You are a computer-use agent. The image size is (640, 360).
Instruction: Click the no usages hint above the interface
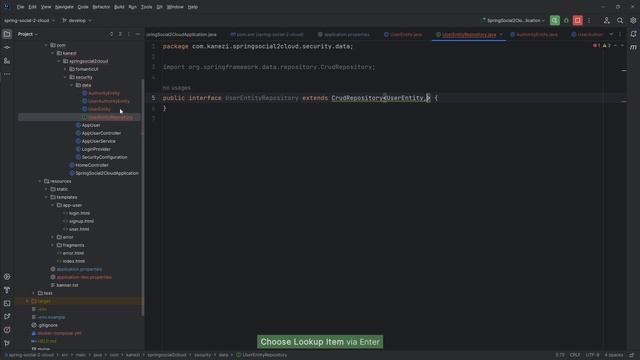click(176, 88)
